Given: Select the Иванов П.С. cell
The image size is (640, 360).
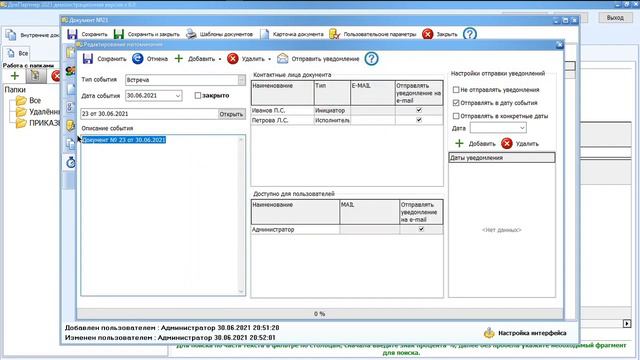Looking at the screenshot, I should click(x=282, y=111).
